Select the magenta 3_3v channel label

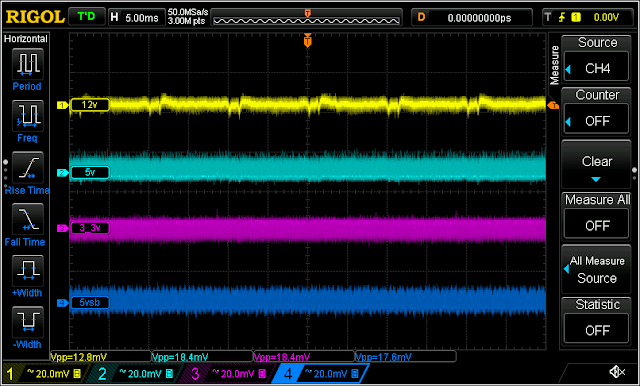(x=89, y=228)
